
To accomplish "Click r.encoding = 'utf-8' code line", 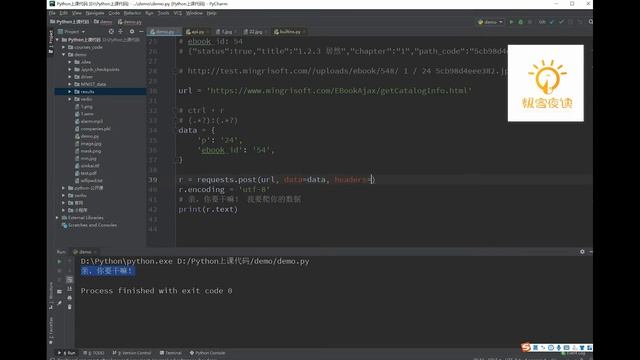I will (224, 190).
